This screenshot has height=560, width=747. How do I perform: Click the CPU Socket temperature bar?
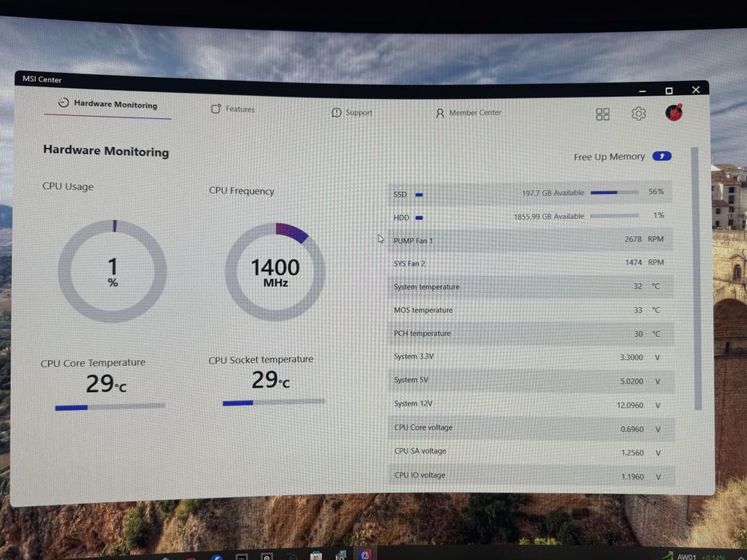pos(274,402)
